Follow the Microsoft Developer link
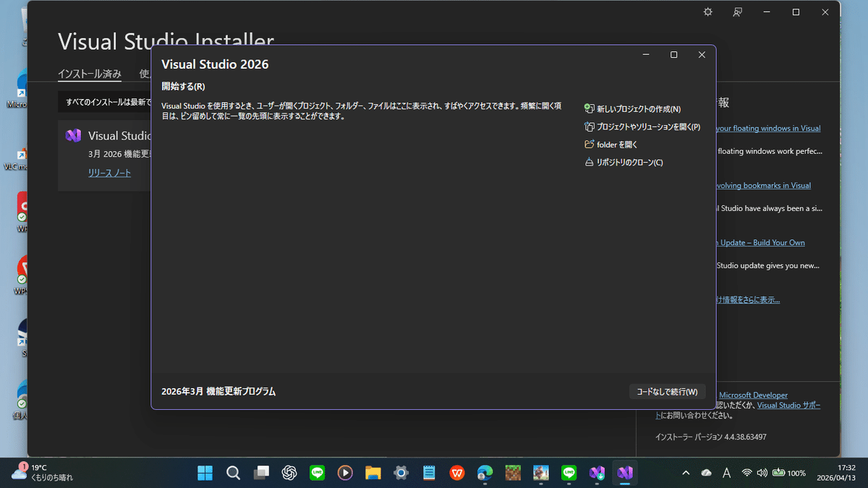The height and width of the screenshot is (488, 868). tap(752, 395)
